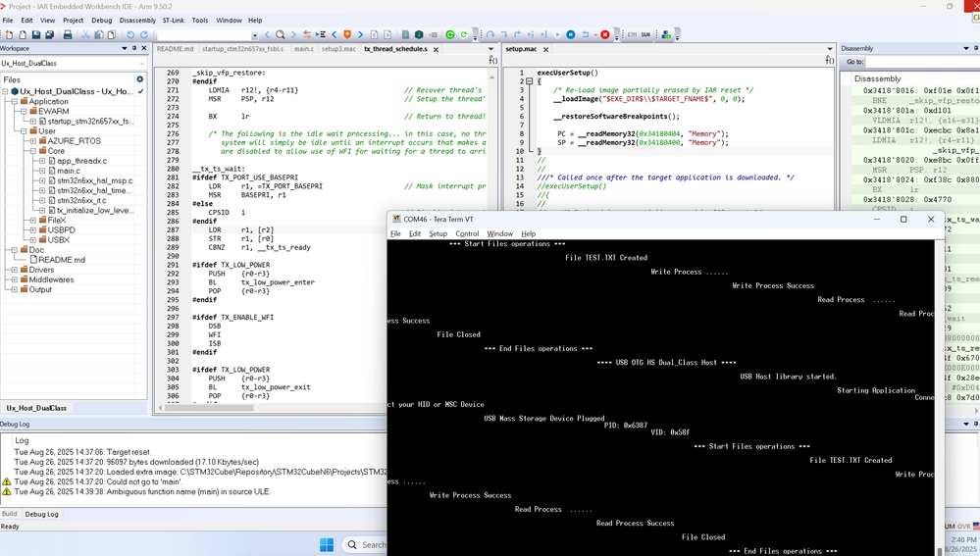Switch to the main.c editor tab

click(304, 49)
